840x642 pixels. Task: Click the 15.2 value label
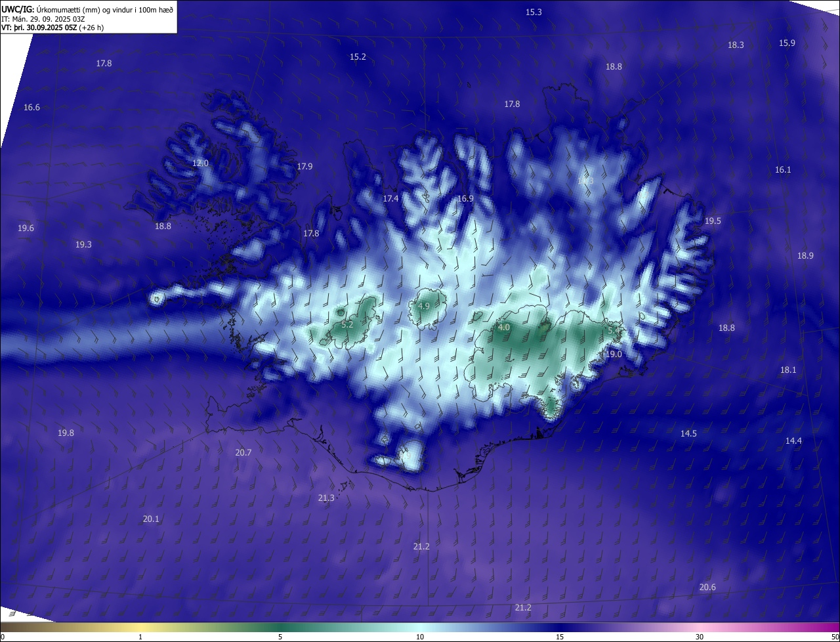click(358, 57)
